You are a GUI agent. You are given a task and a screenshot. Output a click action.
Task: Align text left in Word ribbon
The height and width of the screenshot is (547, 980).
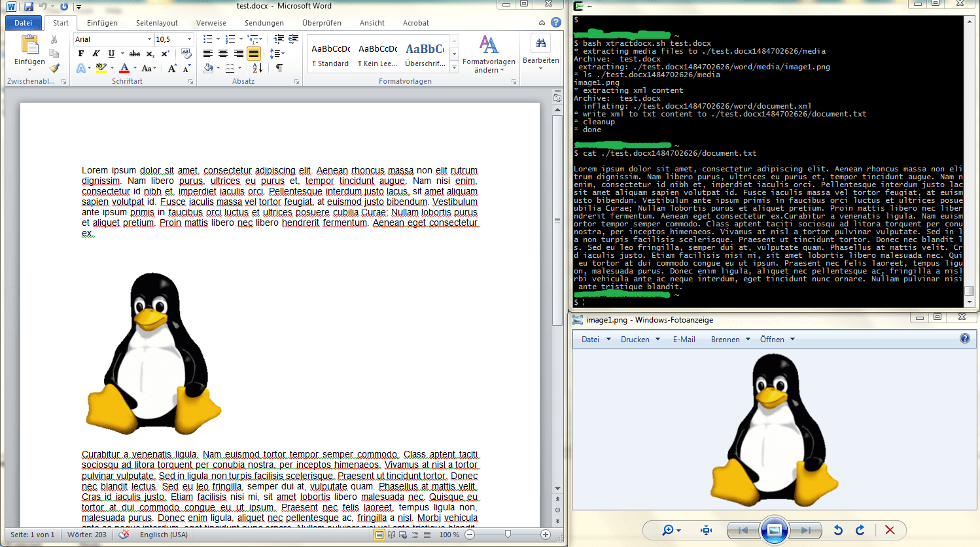pyautogui.click(x=208, y=54)
